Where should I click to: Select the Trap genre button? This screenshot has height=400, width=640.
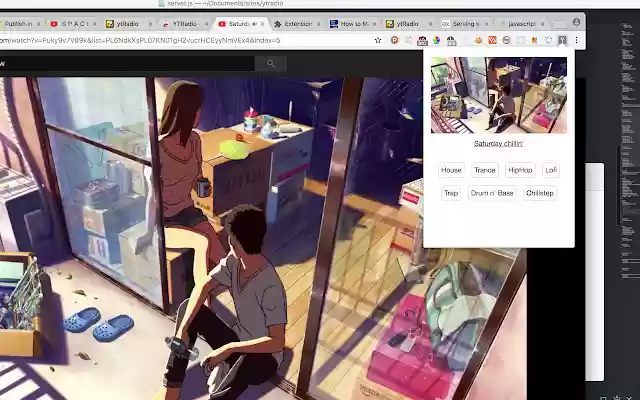pyautogui.click(x=451, y=193)
